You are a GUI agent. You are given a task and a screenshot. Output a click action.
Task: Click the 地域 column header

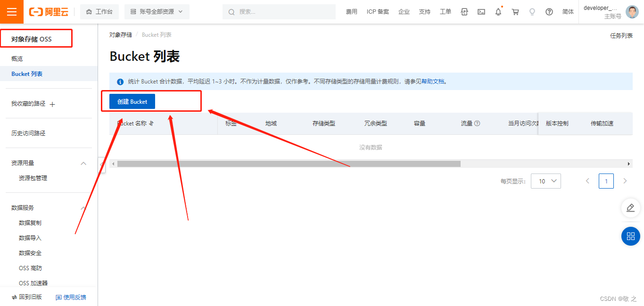click(x=271, y=124)
